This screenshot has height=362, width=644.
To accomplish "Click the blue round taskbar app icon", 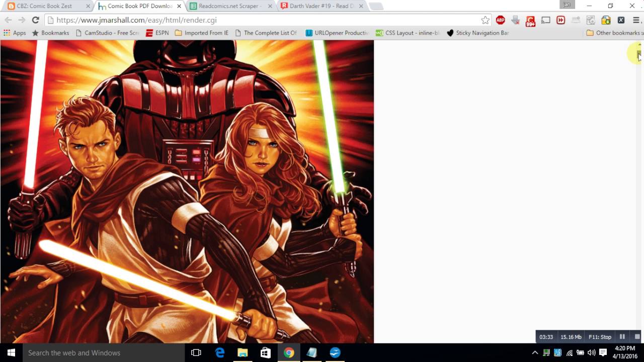I will [335, 352].
